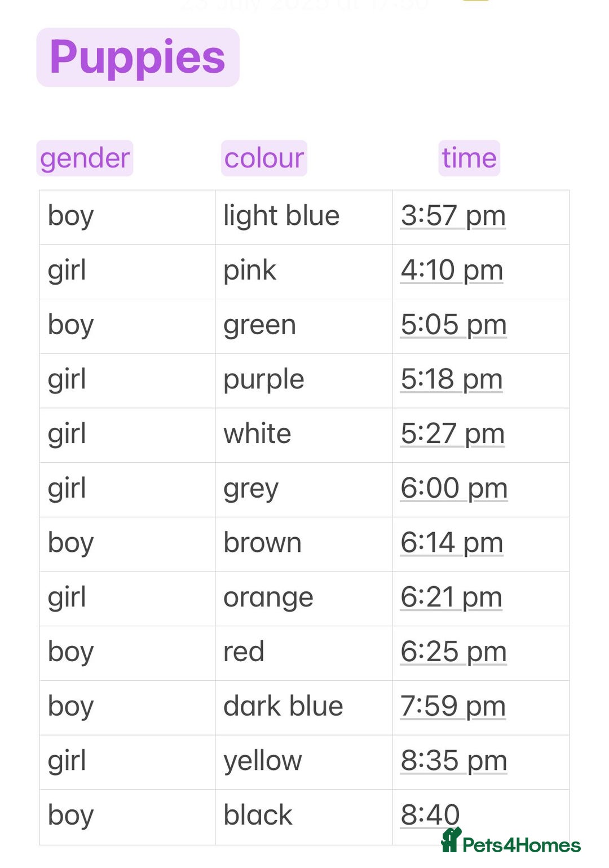Select the boy cell beside brown
609x868 pixels.
127,544
